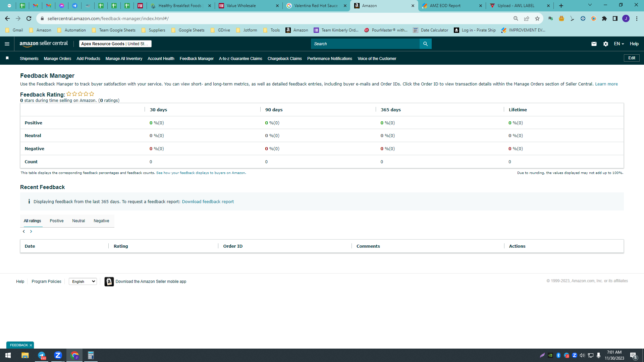Open the Seller Central hamburger menu
Screen dimensions: 644x362
point(7,44)
